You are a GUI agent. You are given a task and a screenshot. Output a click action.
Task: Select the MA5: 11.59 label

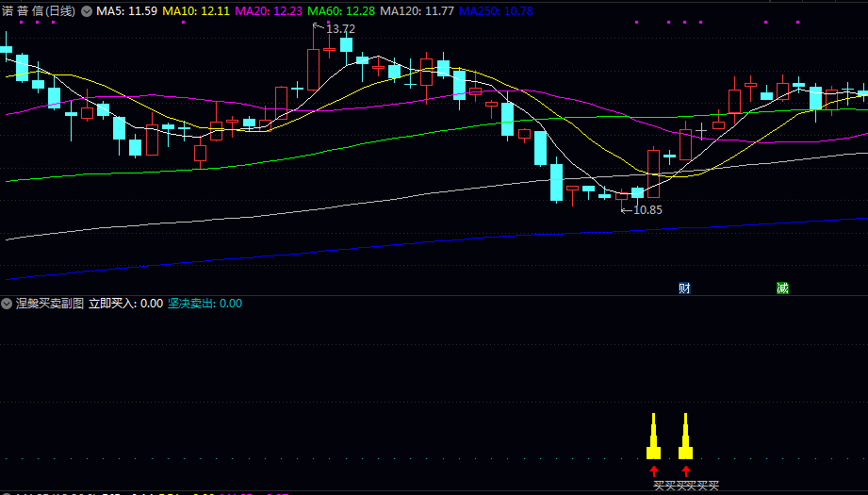(127, 11)
